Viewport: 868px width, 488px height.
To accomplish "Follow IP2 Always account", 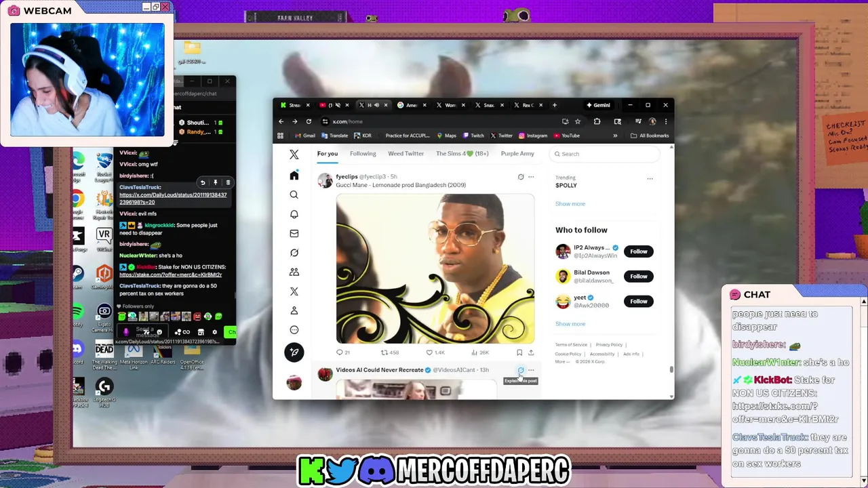I will [639, 251].
